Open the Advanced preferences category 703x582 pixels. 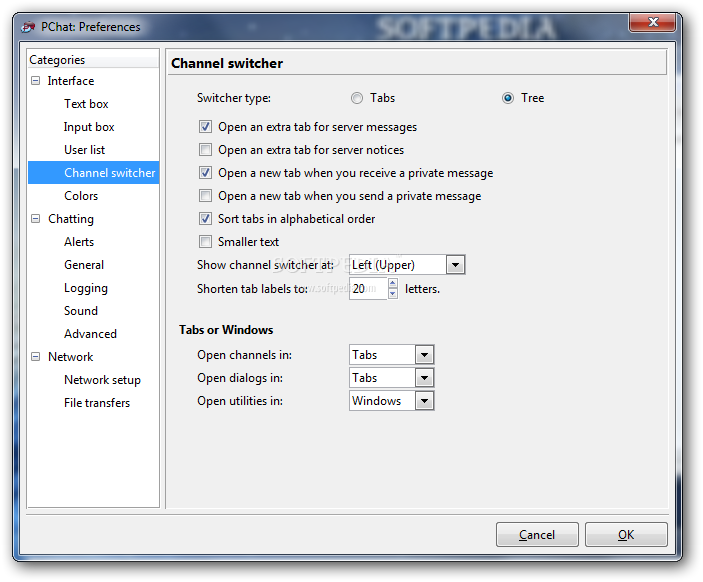coord(90,334)
